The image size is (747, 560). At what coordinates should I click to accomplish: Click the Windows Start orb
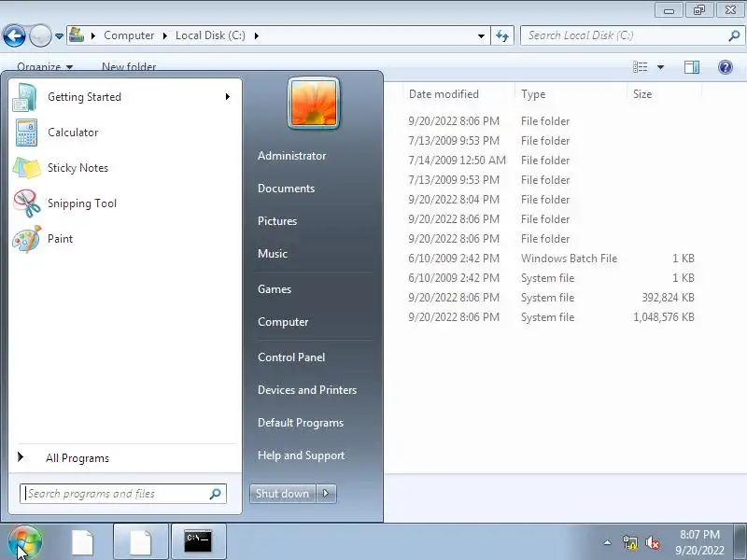(25, 542)
